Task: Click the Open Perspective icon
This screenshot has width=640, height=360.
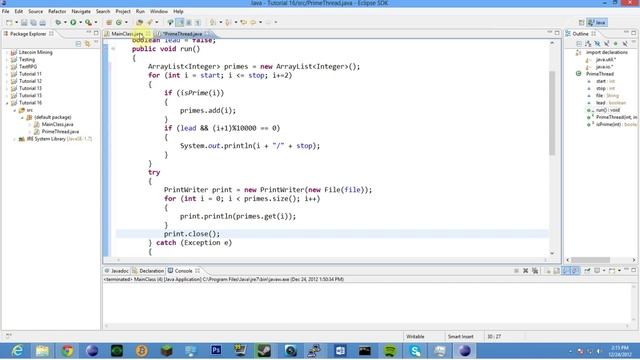Action: (x=582, y=22)
